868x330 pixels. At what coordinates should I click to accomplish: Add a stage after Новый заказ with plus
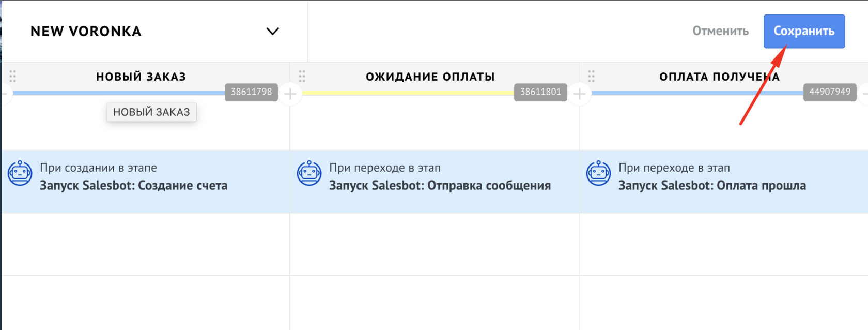pos(290,94)
